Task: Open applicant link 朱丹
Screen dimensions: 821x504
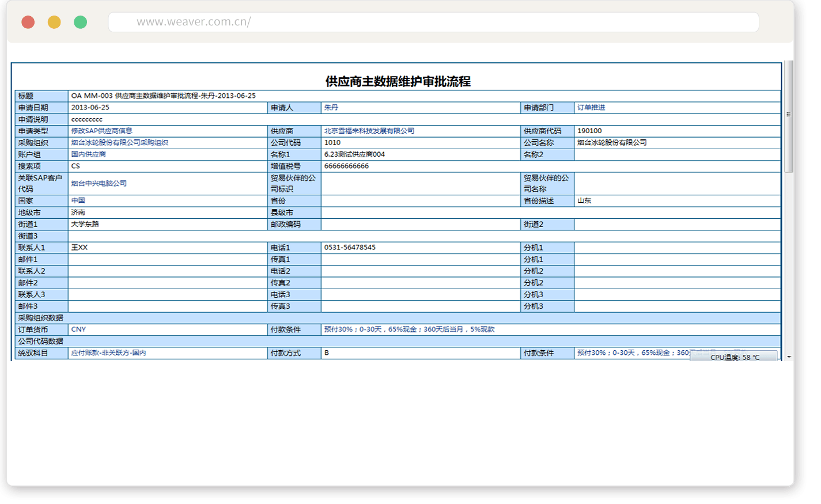Action: tap(331, 108)
